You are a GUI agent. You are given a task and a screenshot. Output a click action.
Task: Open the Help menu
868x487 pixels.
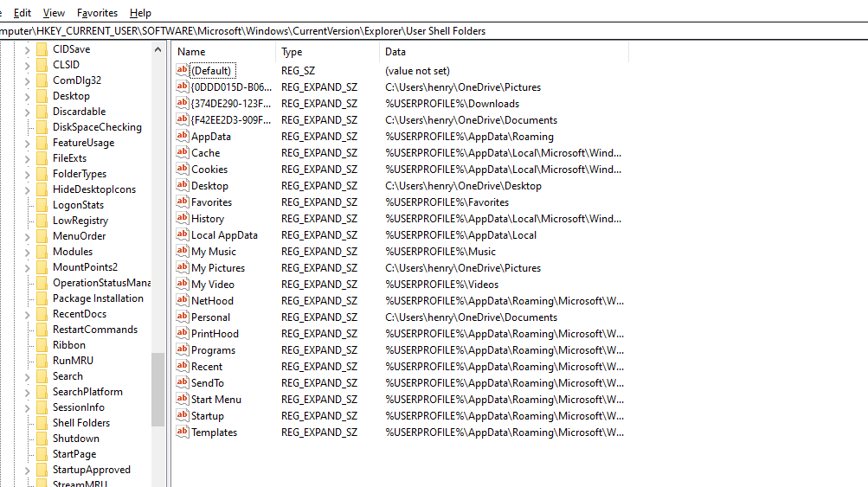140,13
